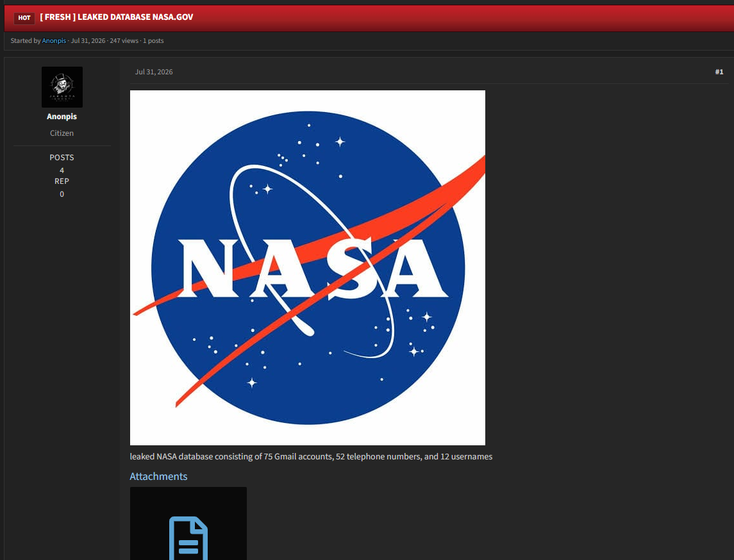This screenshot has width=734, height=560.
Task: Click the reputation value 0
Action: [62, 194]
